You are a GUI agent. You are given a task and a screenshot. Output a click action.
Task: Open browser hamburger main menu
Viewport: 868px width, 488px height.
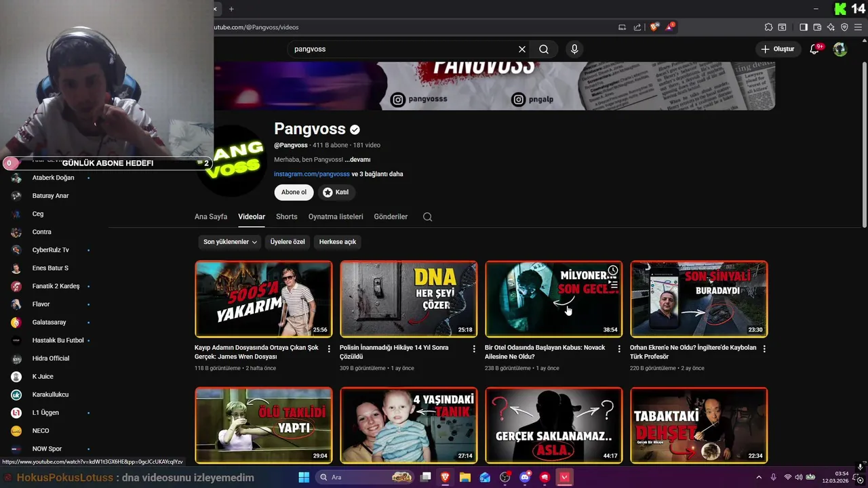(858, 27)
